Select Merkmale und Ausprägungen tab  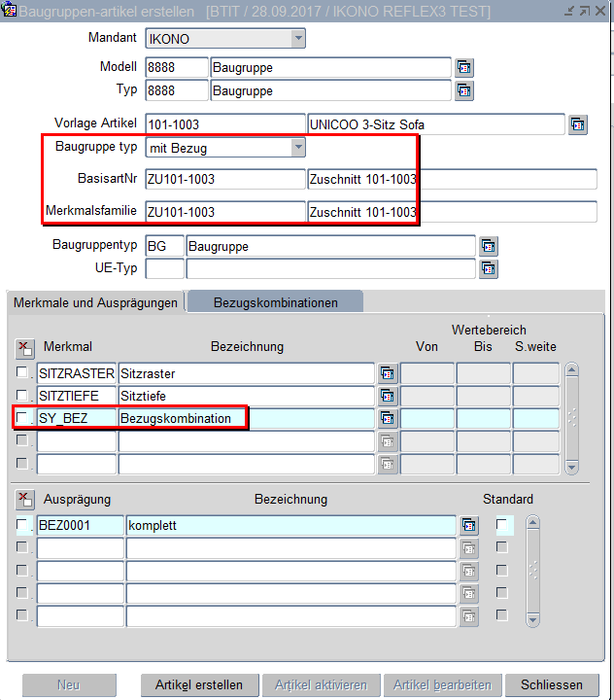(95, 302)
